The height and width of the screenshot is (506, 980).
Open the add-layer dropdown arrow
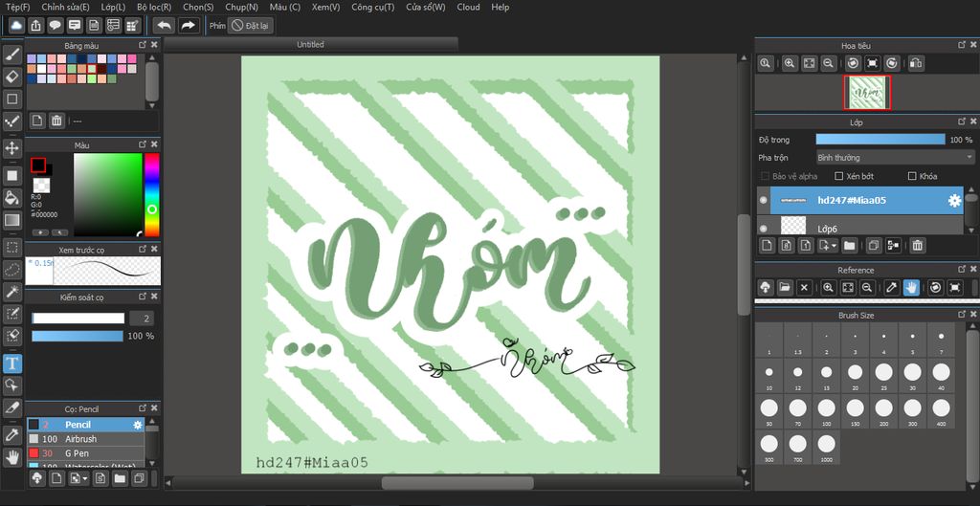(x=834, y=246)
